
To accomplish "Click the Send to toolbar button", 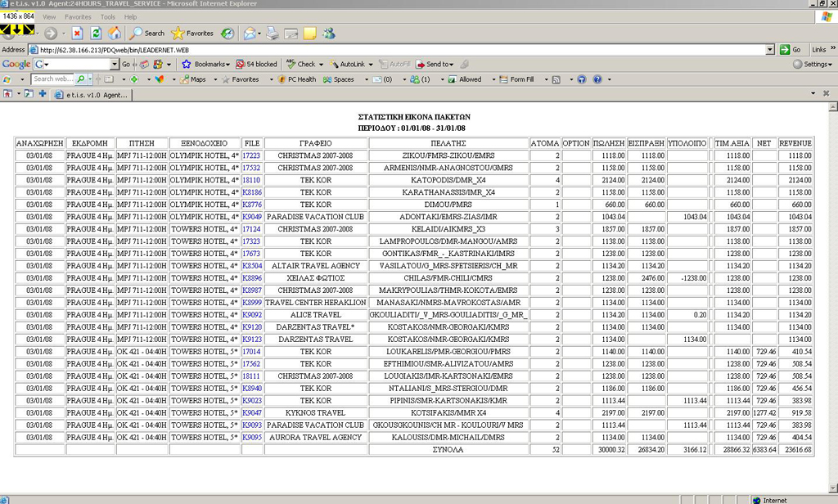I will point(435,64).
